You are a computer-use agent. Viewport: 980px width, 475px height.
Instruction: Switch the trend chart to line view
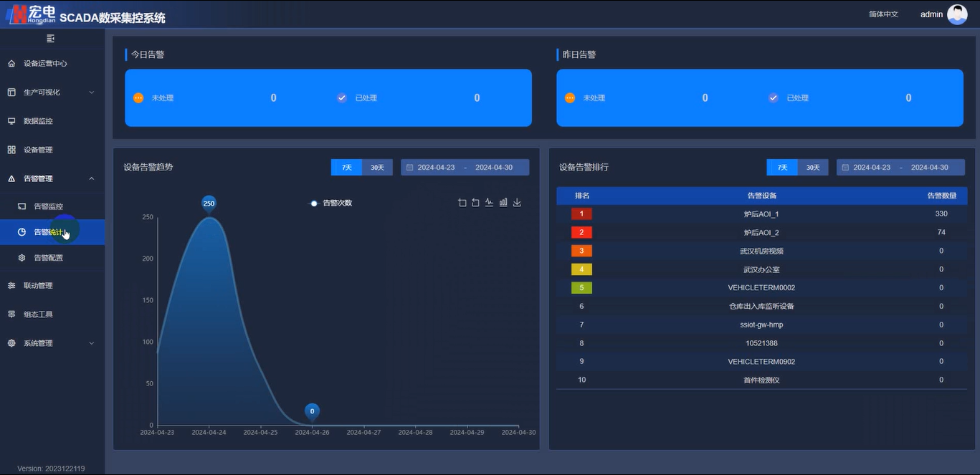pyautogui.click(x=489, y=203)
